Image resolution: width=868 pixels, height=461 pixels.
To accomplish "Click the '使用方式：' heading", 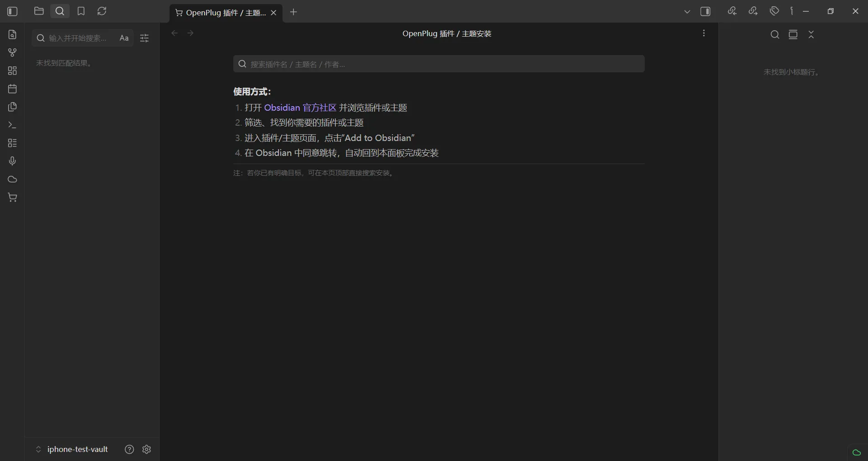I will point(252,92).
